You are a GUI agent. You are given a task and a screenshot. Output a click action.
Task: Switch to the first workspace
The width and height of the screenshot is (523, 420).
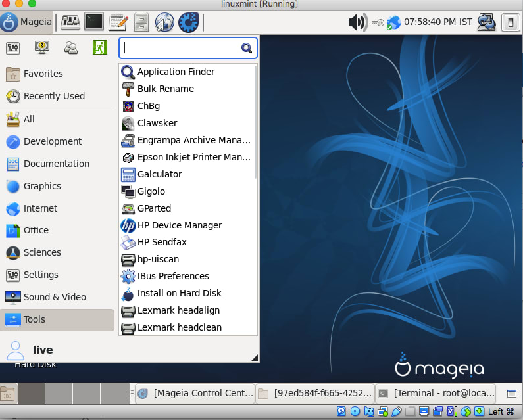pos(31,394)
